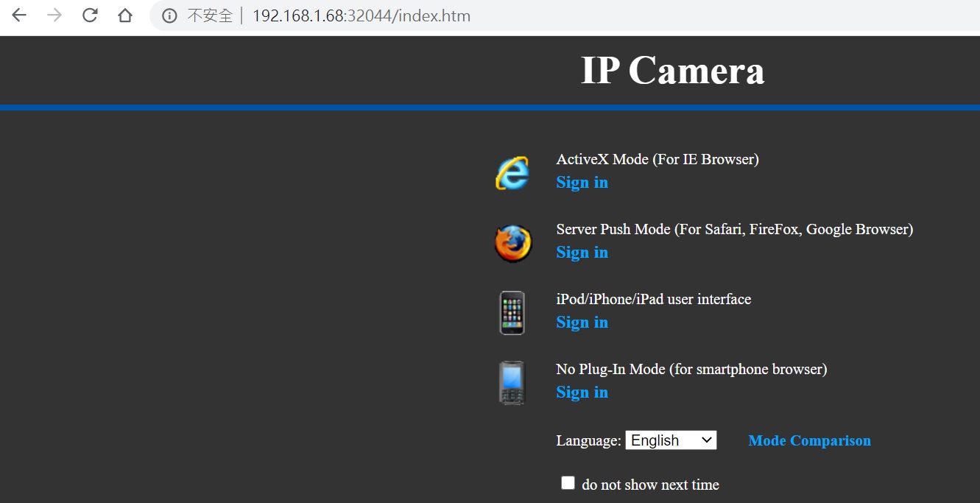This screenshot has height=503, width=980.
Task: Click the smartphone icon for No Plug-In Mode
Action: coord(512,382)
